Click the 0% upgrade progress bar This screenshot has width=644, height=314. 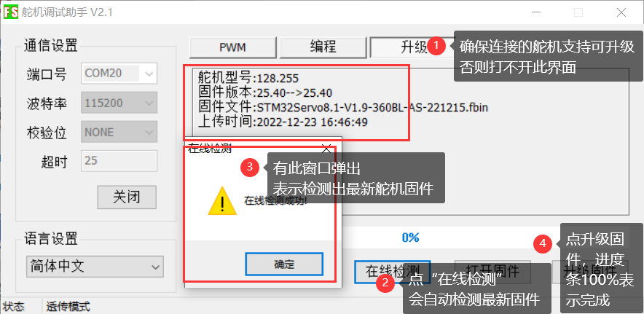(x=410, y=238)
